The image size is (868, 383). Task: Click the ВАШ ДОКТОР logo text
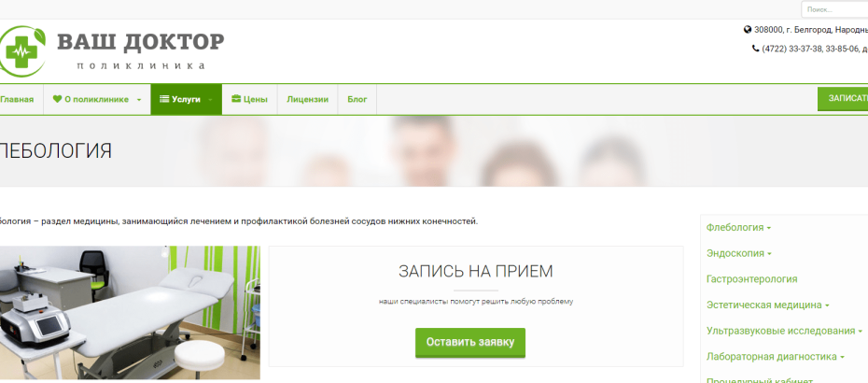(141, 42)
